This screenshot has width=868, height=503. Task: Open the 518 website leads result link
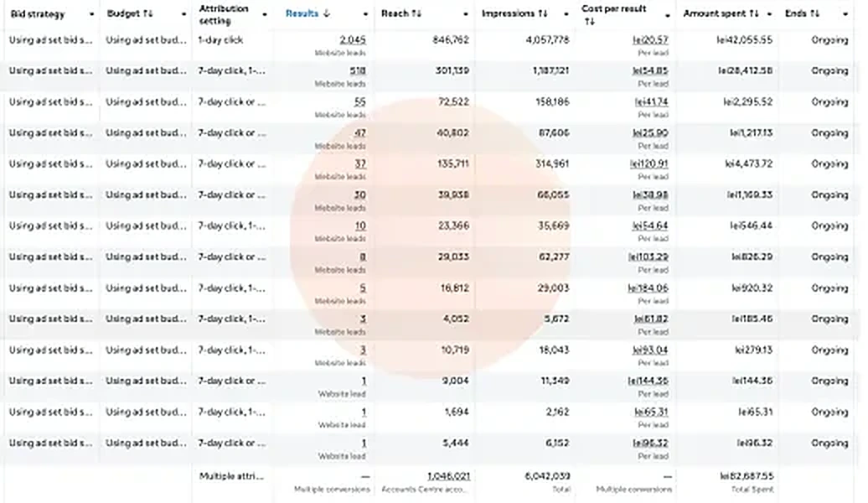pyautogui.click(x=358, y=71)
